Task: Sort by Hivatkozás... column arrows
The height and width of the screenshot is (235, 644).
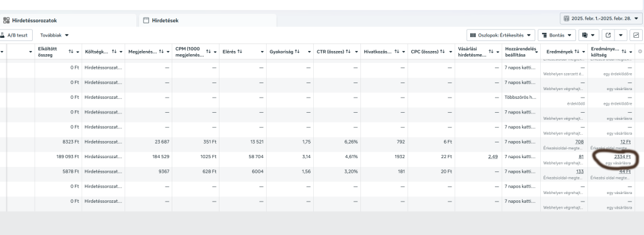Action: [397, 52]
